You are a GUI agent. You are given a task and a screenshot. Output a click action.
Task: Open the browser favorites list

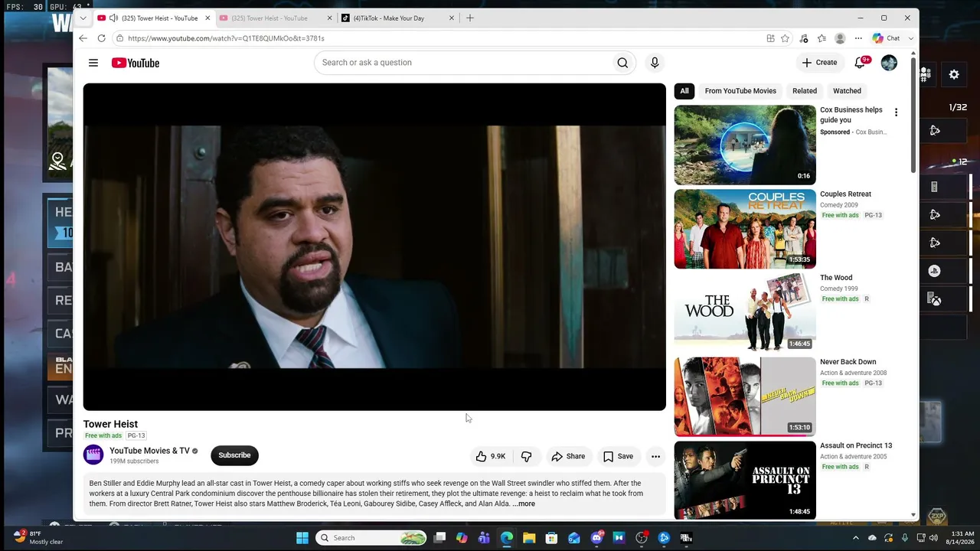(822, 38)
